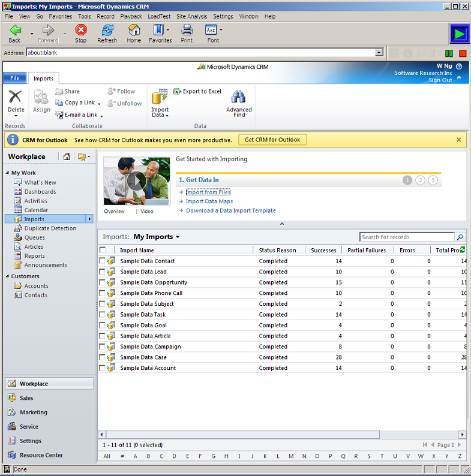Image resolution: width=471 pixels, height=476 pixels.
Task: Click the red Stop icon
Action: [x=81, y=30]
